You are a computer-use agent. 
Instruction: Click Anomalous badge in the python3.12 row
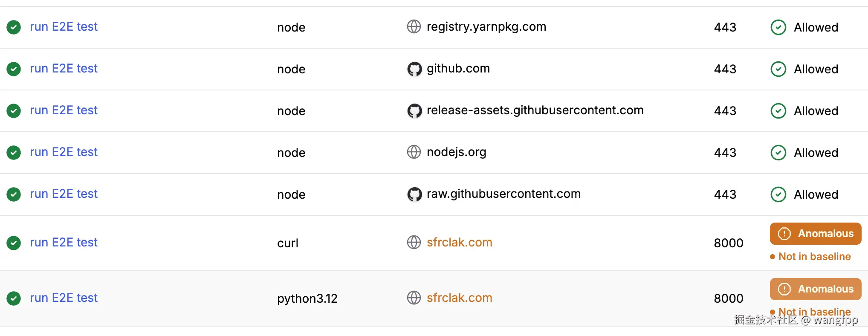click(x=815, y=289)
